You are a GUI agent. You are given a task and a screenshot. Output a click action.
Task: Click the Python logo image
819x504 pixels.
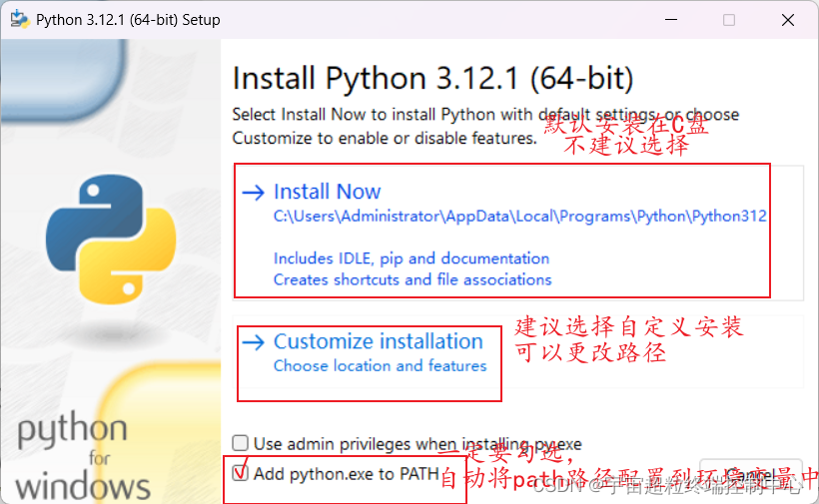[x=111, y=239]
